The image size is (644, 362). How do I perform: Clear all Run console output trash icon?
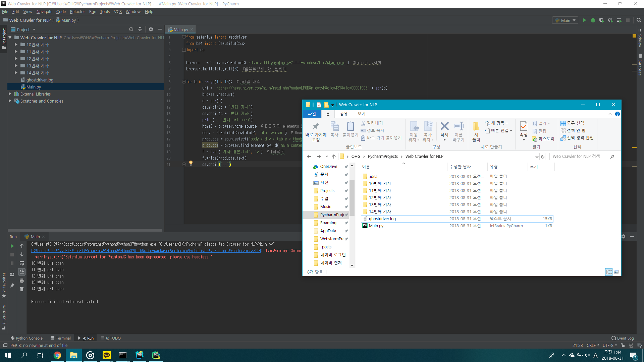click(x=22, y=289)
